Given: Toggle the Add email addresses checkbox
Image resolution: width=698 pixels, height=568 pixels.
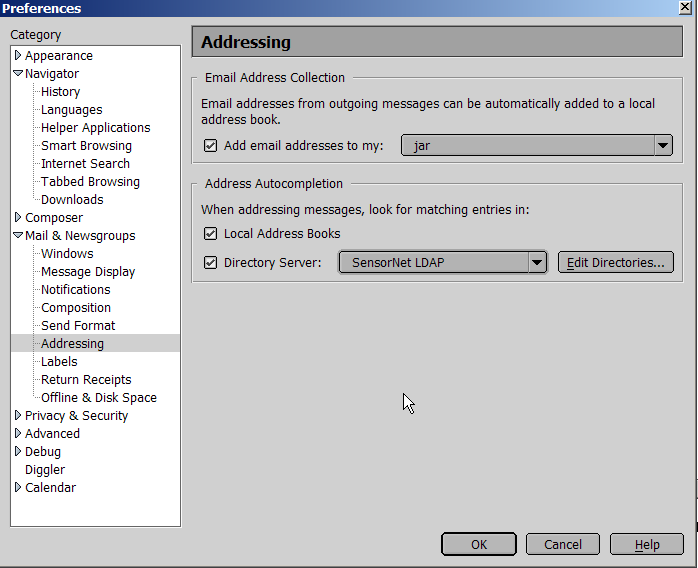Looking at the screenshot, I should coord(210,146).
